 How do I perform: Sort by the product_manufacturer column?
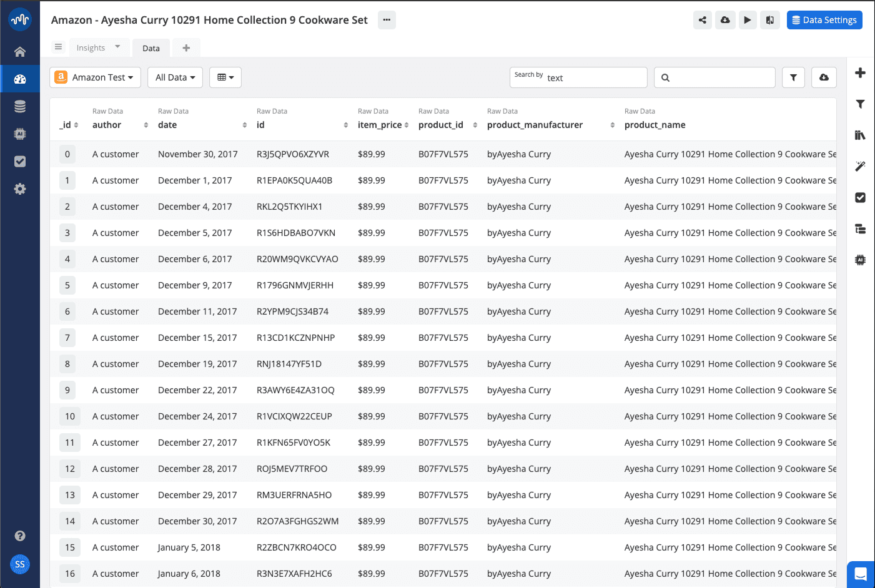click(x=613, y=125)
